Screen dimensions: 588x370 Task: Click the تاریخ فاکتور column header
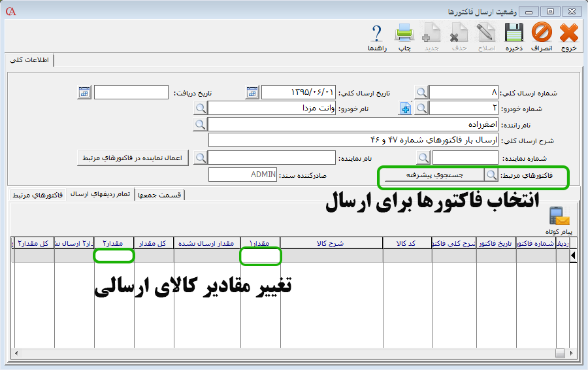[x=496, y=244]
